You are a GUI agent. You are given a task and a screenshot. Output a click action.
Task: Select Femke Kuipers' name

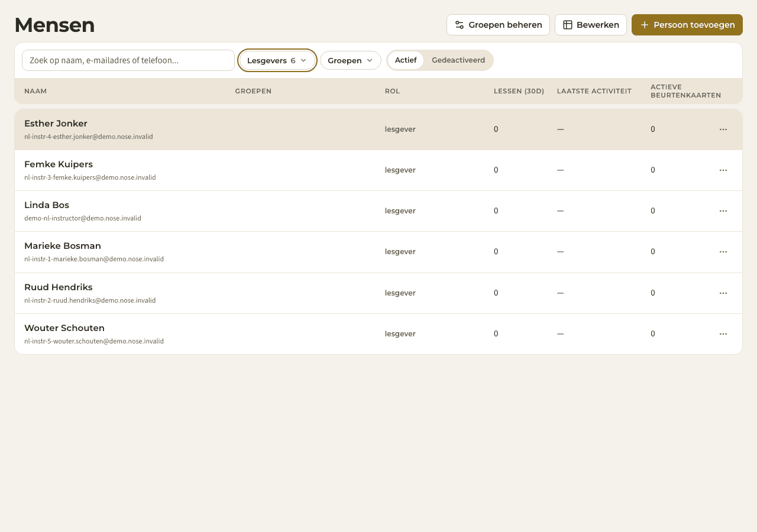tap(59, 164)
